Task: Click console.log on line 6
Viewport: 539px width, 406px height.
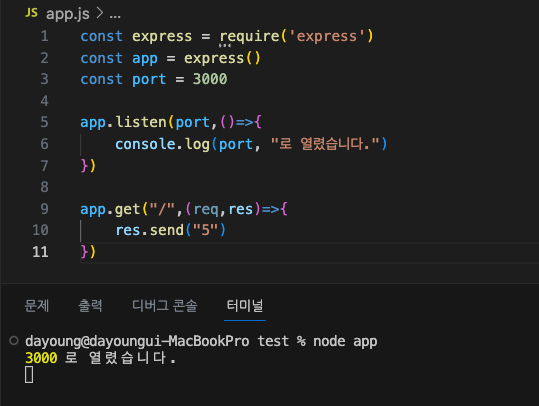Action: pos(162,144)
